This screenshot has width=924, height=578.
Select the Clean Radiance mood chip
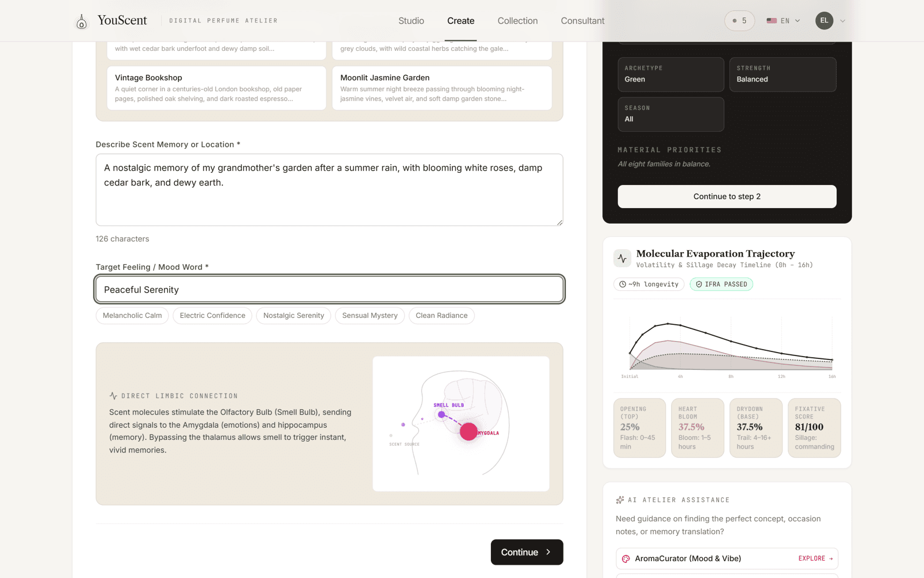click(442, 316)
